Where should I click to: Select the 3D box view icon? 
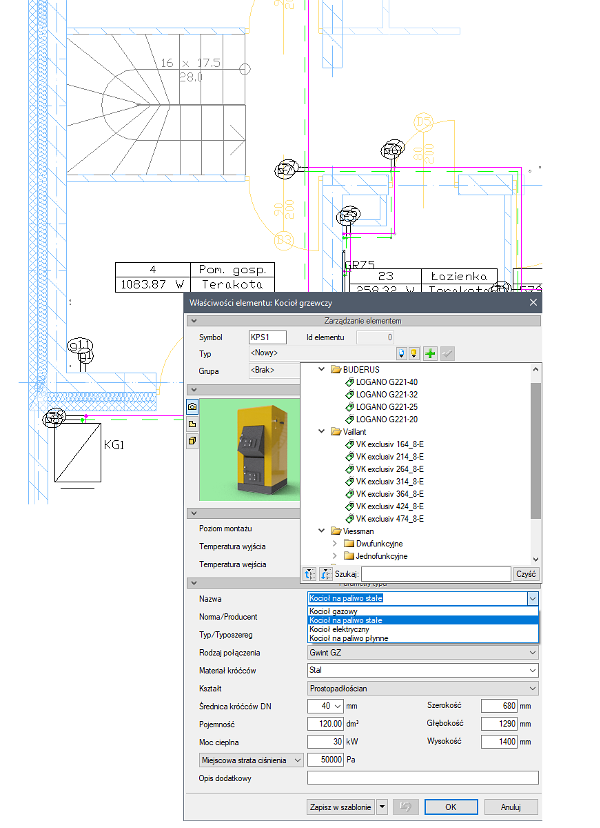coord(192,440)
